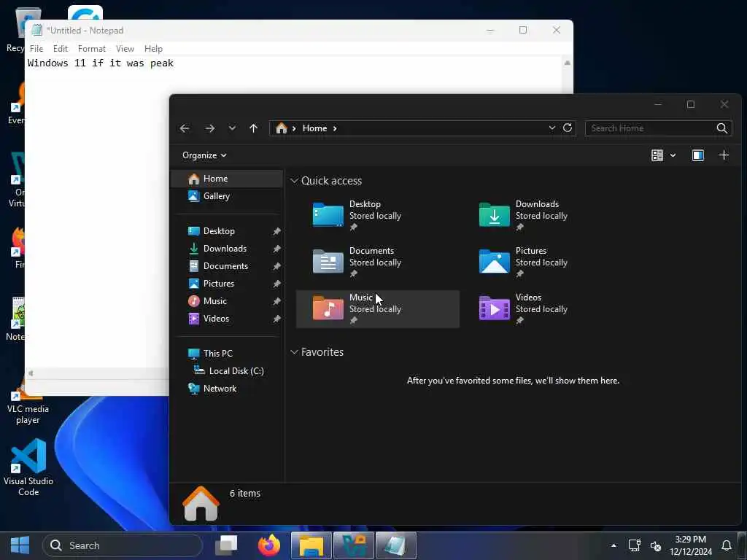Go back with the left arrow in Explorer
747x560 pixels.
[185, 128]
